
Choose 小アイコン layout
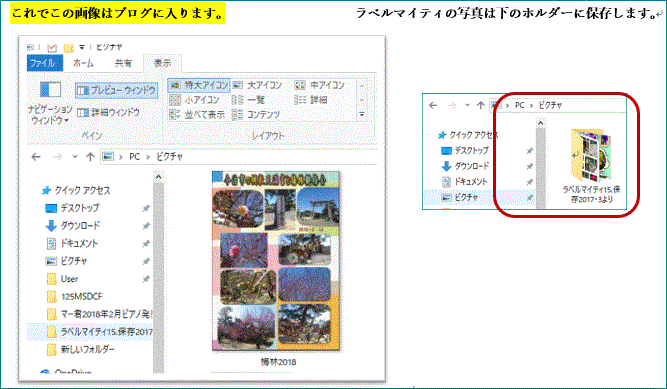point(195,100)
